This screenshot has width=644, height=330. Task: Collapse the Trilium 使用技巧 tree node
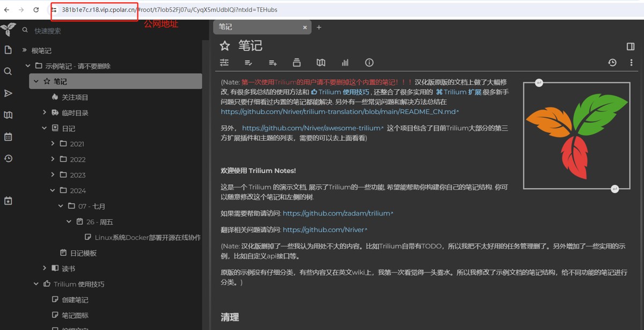[x=36, y=284]
